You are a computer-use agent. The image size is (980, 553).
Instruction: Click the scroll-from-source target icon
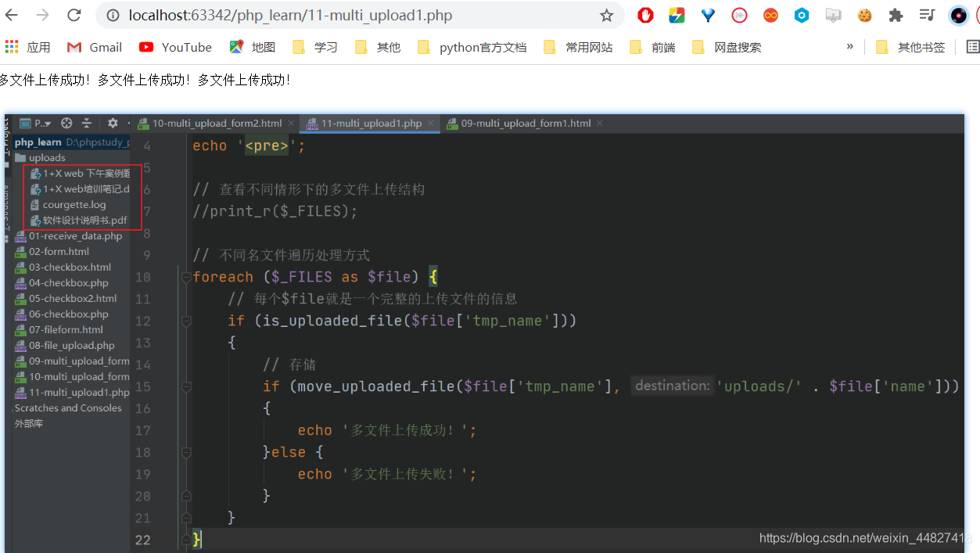(x=66, y=124)
